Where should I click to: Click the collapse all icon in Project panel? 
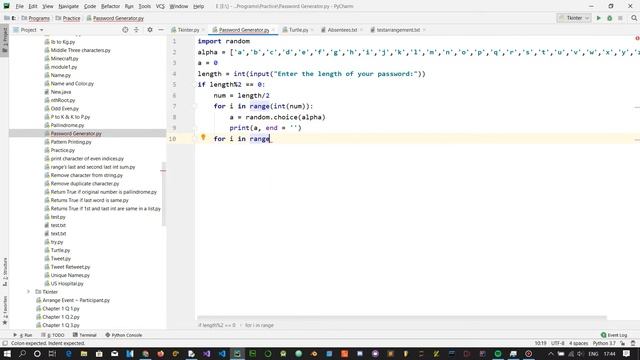[x=136, y=30]
